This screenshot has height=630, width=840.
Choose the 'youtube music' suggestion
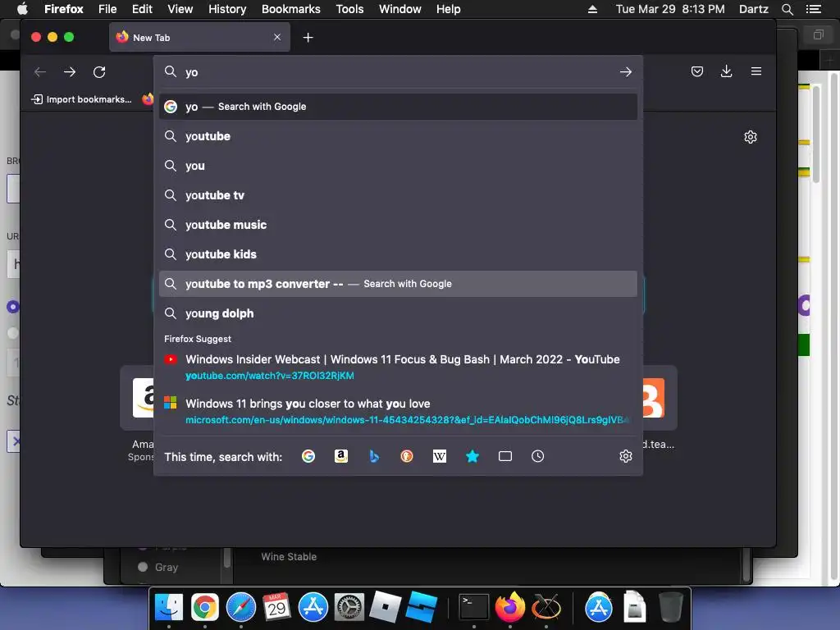(398, 225)
